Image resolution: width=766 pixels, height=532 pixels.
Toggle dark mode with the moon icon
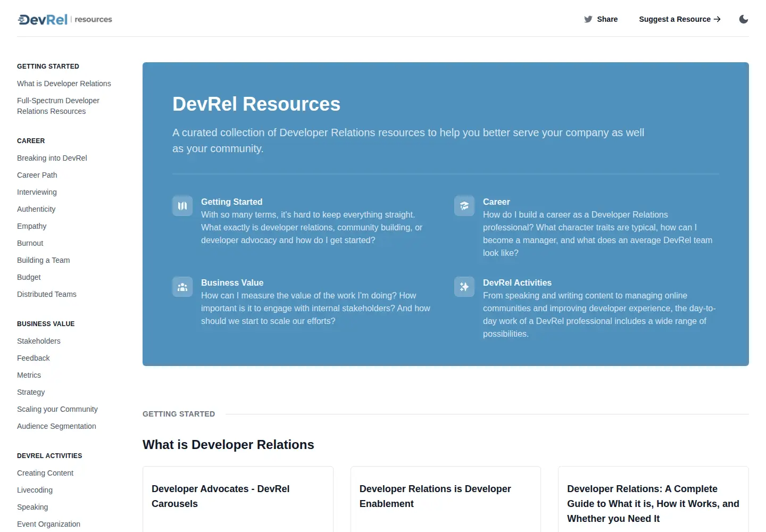point(744,19)
